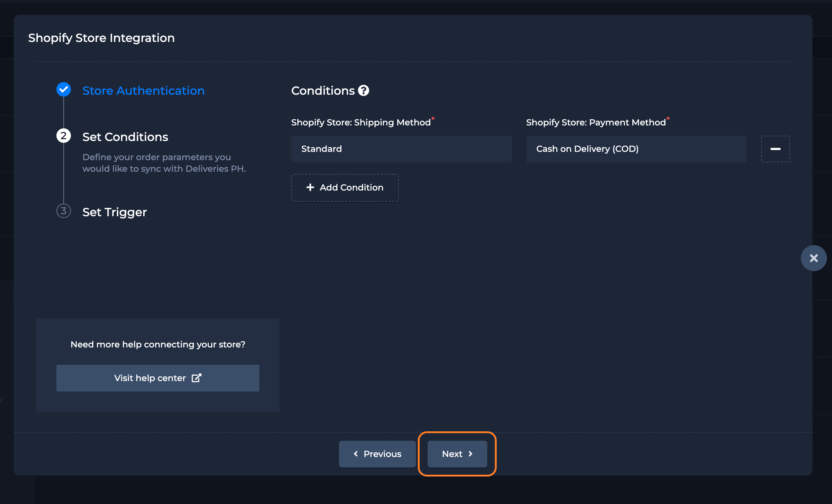Click the Shopify Store: Shipping Method label

(x=361, y=123)
